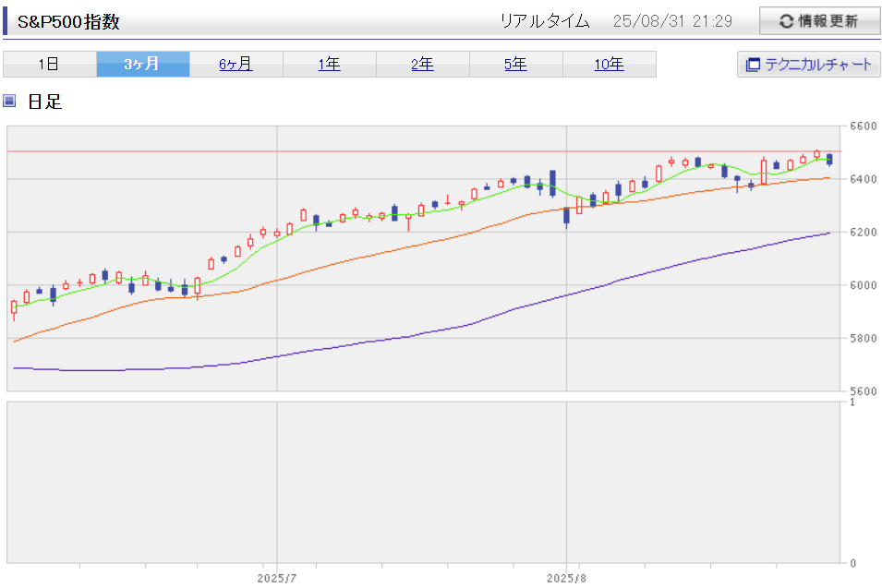The height and width of the screenshot is (588, 882).
Task: Switch to the 1年 chart range
Action: pyautogui.click(x=329, y=64)
